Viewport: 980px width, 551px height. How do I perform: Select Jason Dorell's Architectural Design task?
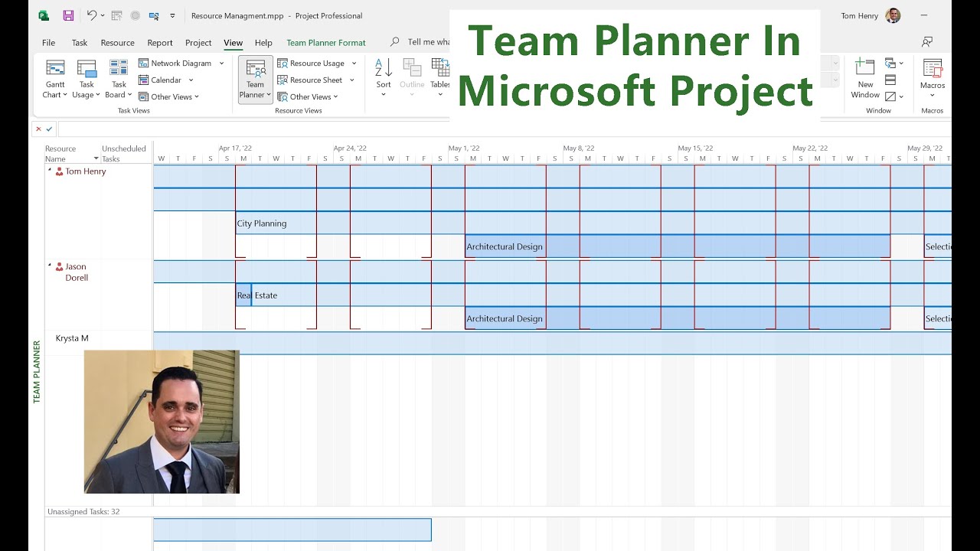pyautogui.click(x=678, y=318)
